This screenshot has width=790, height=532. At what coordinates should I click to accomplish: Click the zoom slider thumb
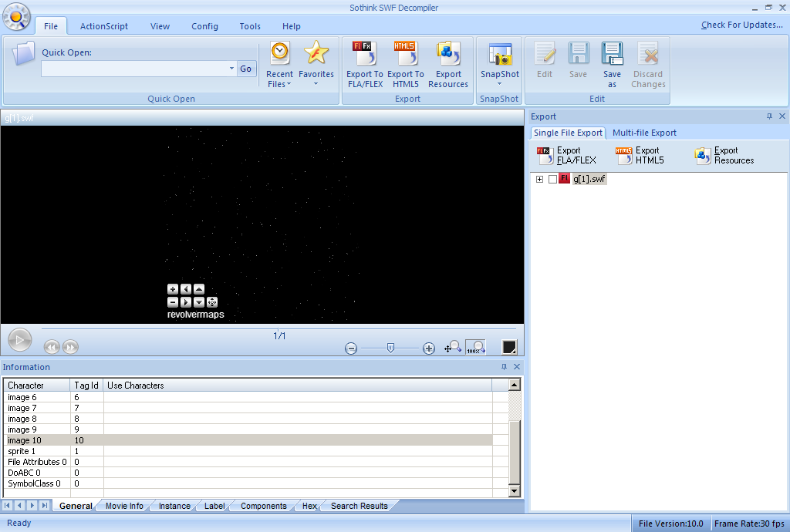(390, 348)
